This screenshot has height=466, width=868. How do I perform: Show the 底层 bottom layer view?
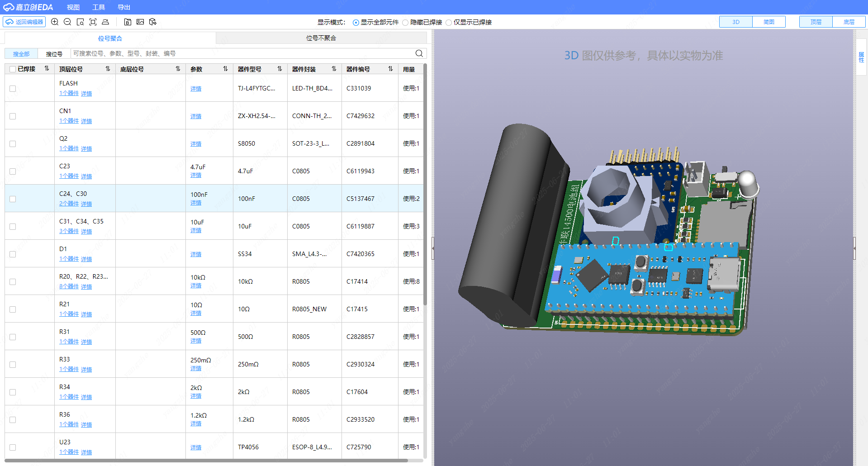coord(849,22)
